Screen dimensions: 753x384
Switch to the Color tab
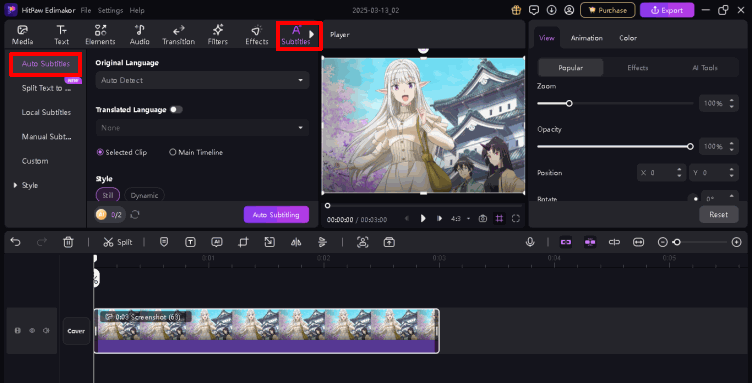coord(628,38)
